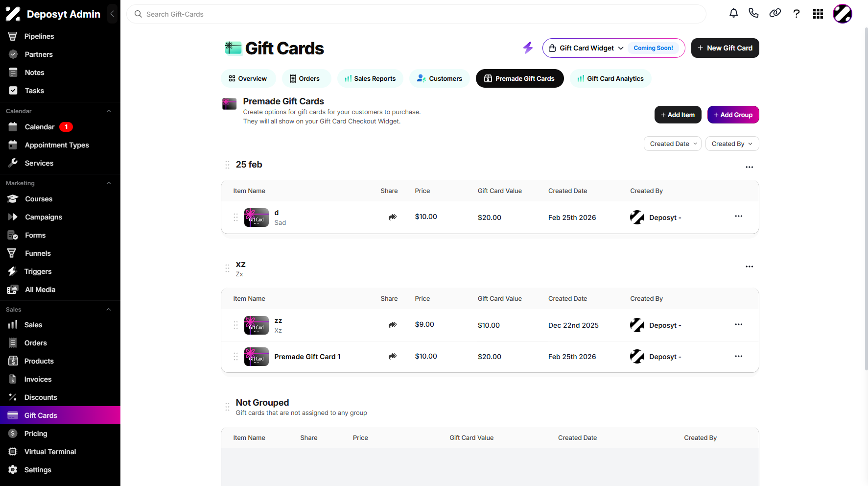The height and width of the screenshot is (486, 868).
Task: Open the user profile avatar
Action: coord(843,14)
